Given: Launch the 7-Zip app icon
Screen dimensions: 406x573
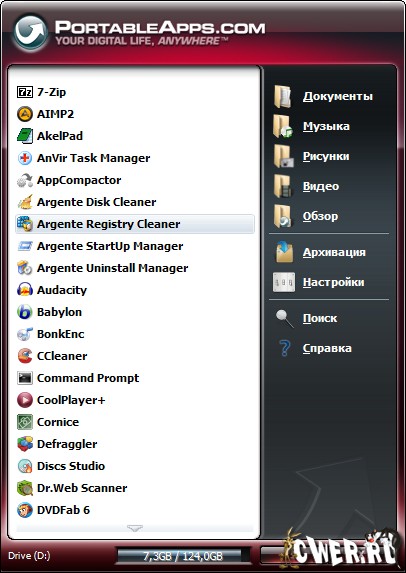Looking at the screenshot, I should point(25,92).
